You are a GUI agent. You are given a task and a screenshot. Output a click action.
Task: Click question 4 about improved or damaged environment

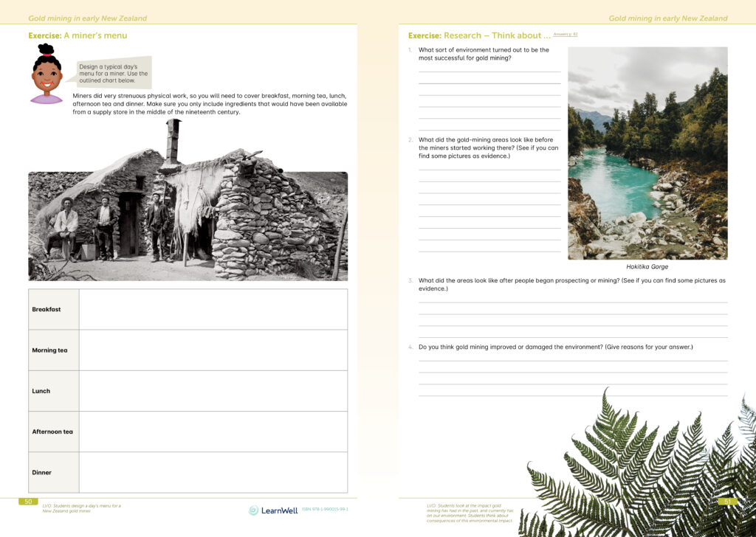pyautogui.click(x=555, y=347)
